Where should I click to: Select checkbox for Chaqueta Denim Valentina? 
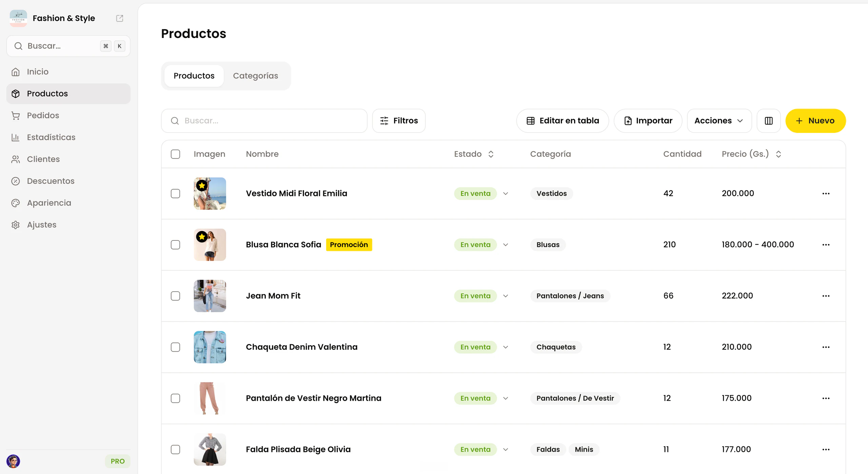(x=175, y=347)
